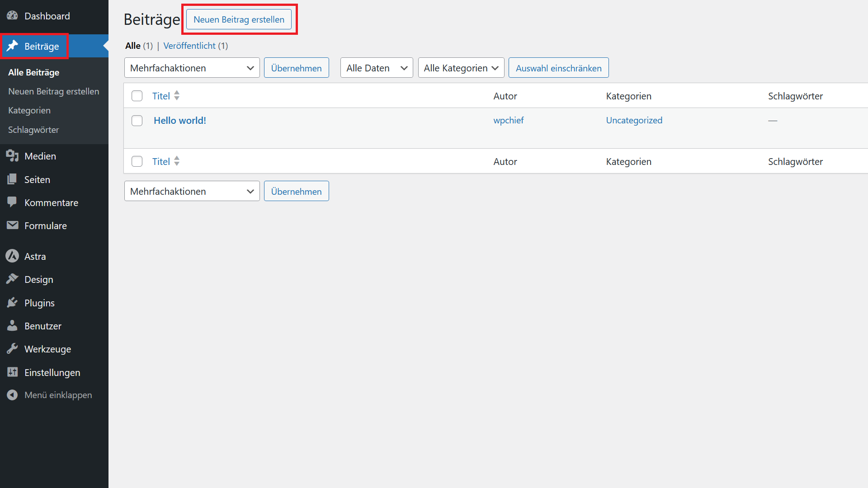This screenshot has height=488, width=868.
Task: Sort by Titel using header sort arrows
Action: pos(177,95)
